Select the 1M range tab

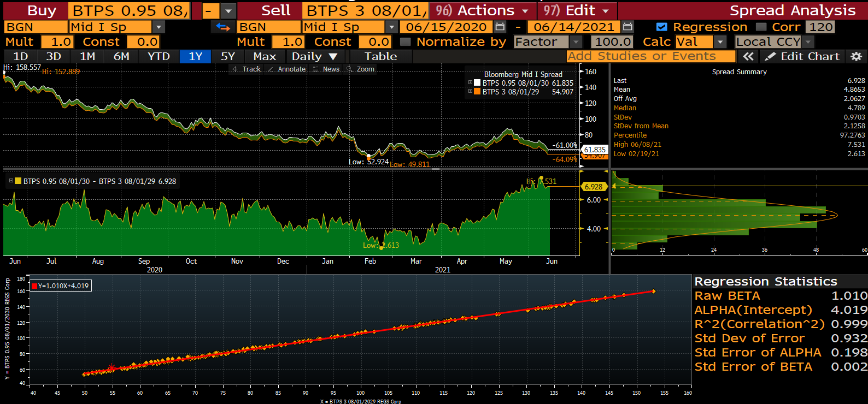[87, 56]
